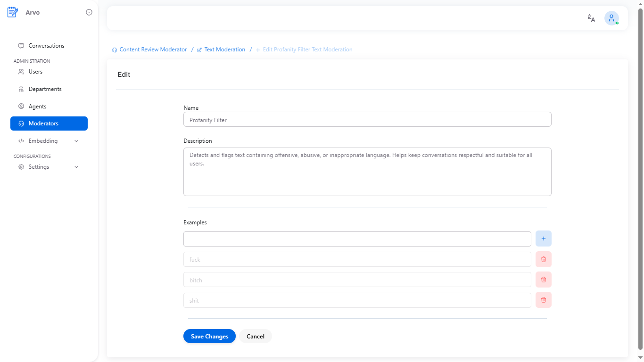Click the plus icon to add an example
The width and height of the screenshot is (644, 362).
pyautogui.click(x=543, y=239)
